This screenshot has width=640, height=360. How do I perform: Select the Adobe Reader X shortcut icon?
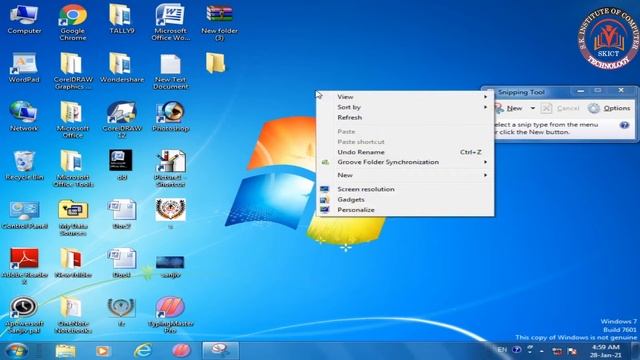[24, 259]
